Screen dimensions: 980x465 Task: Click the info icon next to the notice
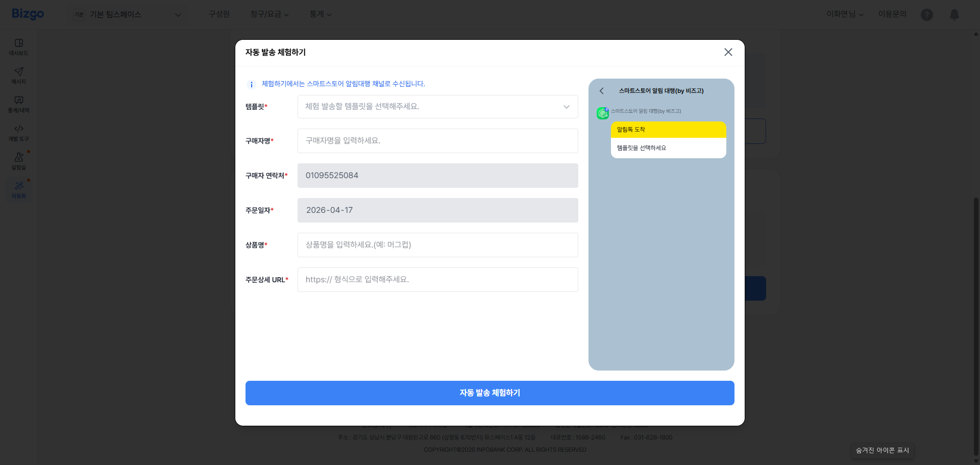(251, 85)
